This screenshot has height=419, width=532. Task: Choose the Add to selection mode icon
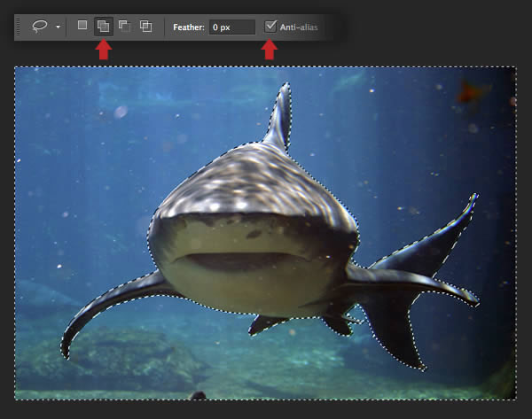click(103, 26)
